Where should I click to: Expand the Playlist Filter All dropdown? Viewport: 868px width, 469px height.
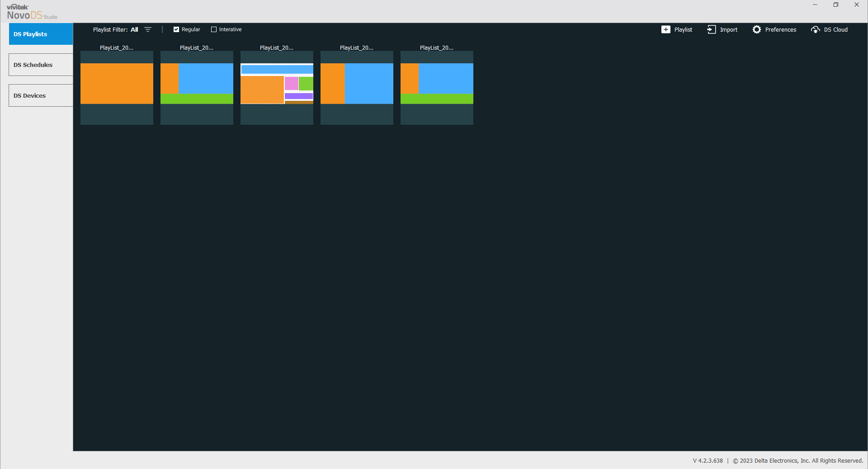click(x=134, y=29)
